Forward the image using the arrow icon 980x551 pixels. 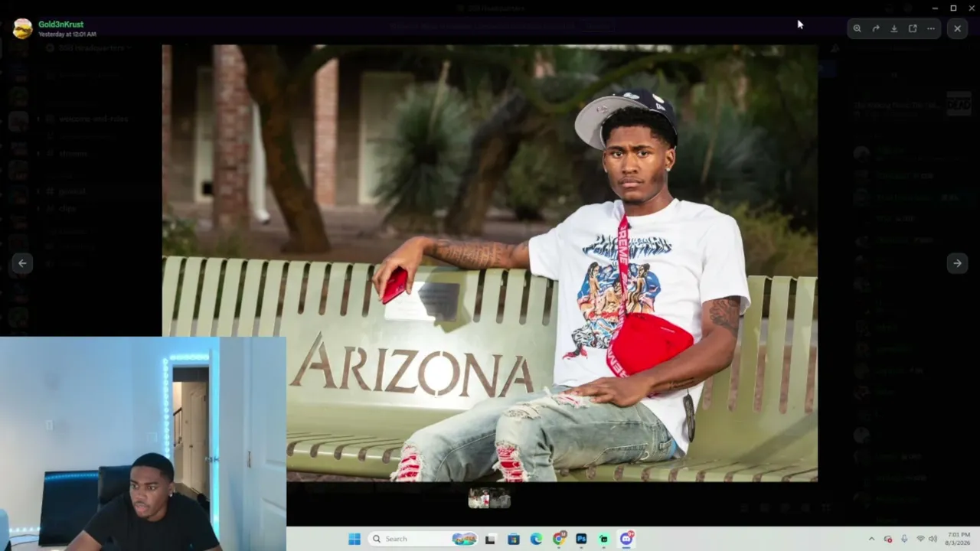(x=875, y=28)
